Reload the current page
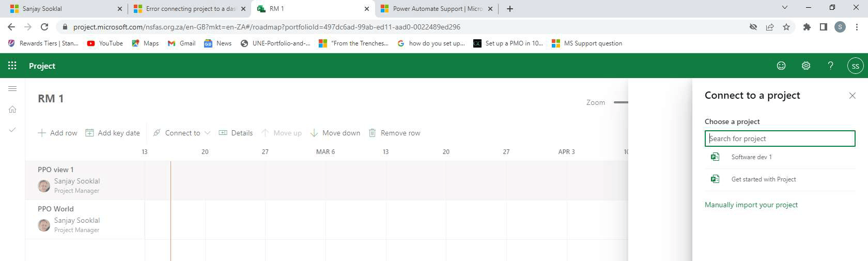 pos(44,27)
